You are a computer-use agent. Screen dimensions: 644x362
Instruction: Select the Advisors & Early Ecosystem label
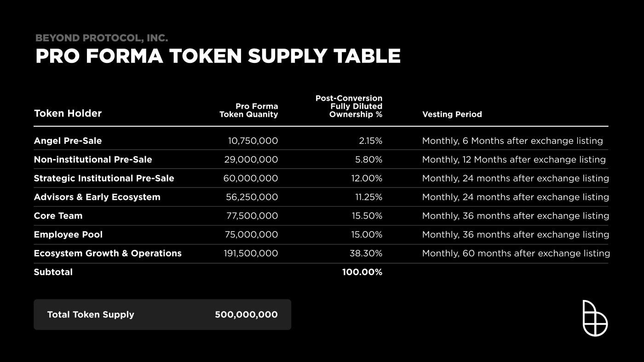coord(97,197)
